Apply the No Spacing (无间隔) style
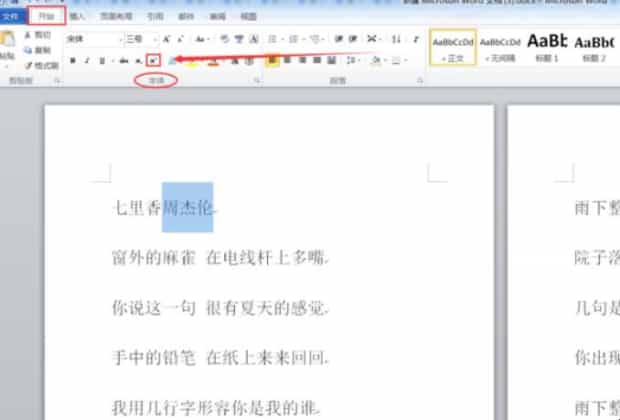The image size is (620, 420). click(500, 47)
